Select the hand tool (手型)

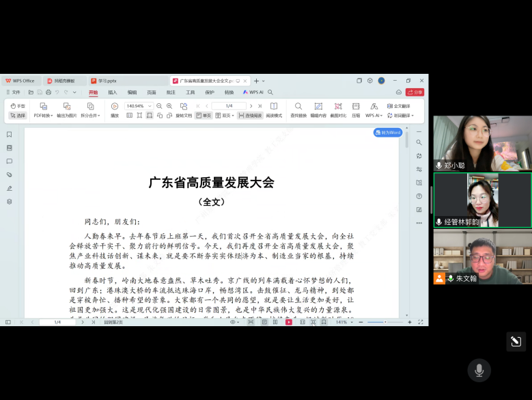(18, 106)
